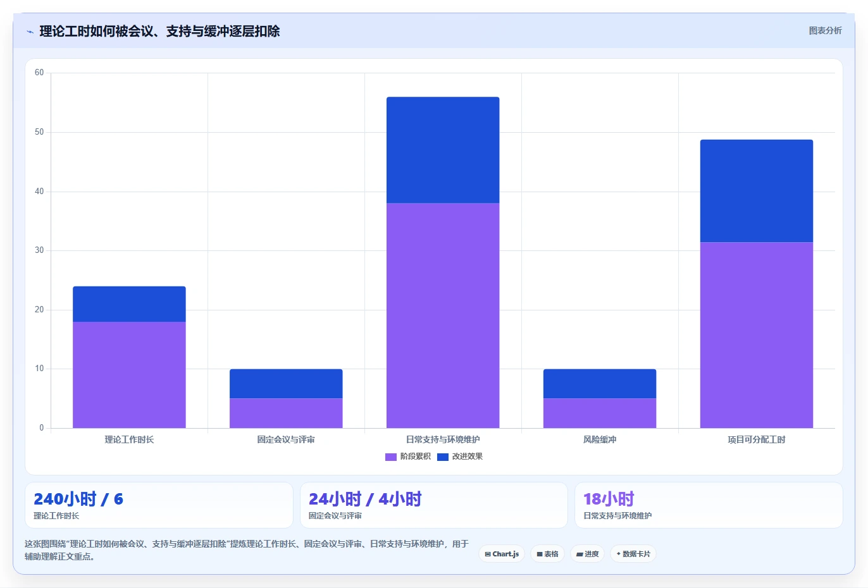Select the blue segment of the 理论工作时长 bar
This screenshot has width=868, height=588.
pyautogui.click(x=129, y=304)
